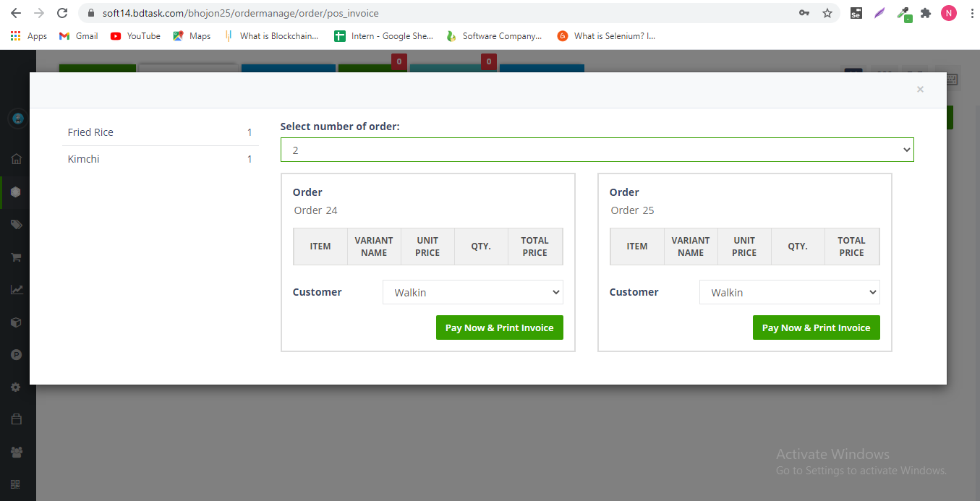980x501 pixels.
Task: Click the price tags icon in sidebar
Action: click(16, 225)
